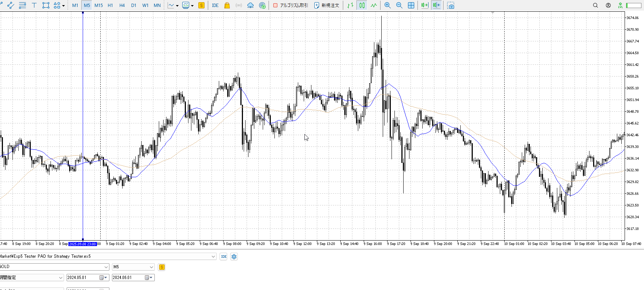Open the tile windows grid icon
644x290 pixels.
(x=411, y=5)
